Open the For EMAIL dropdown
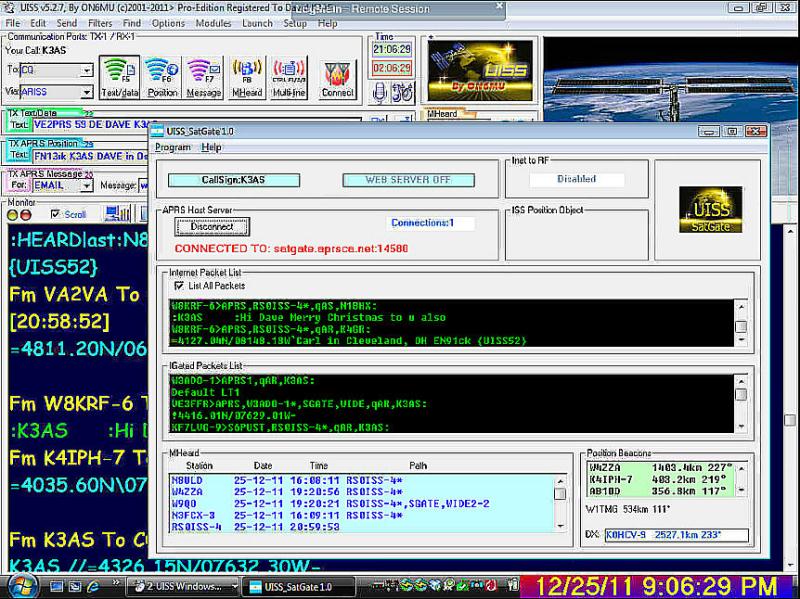 coord(87,186)
